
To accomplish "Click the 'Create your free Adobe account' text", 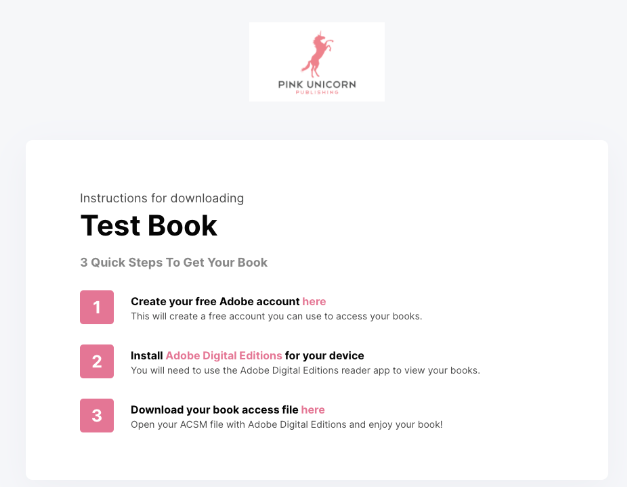I will 215,301.
